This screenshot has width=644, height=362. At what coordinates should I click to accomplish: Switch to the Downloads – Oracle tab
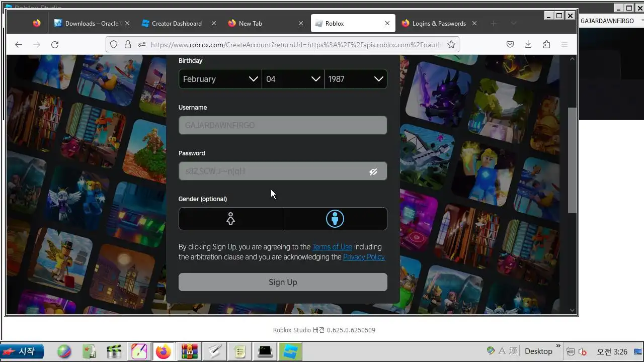click(x=92, y=23)
